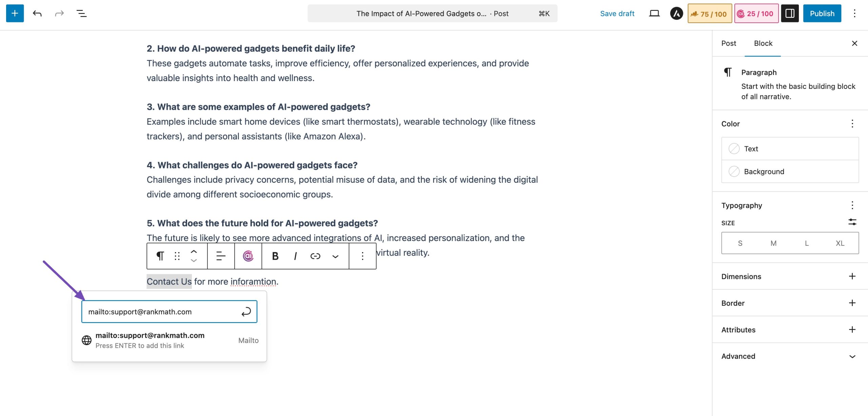Click the mailto URL input field
868x416 pixels.
pos(161,312)
